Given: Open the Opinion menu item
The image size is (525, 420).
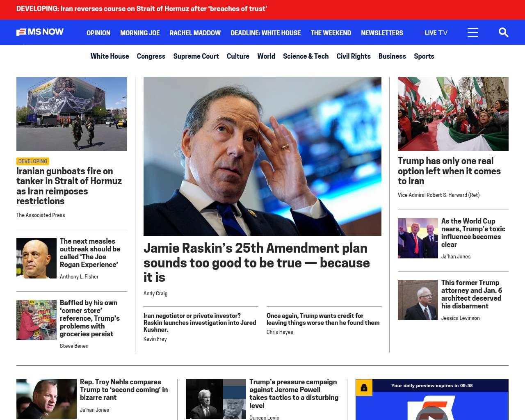Looking at the screenshot, I should pyautogui.click(x=98, y=33).
